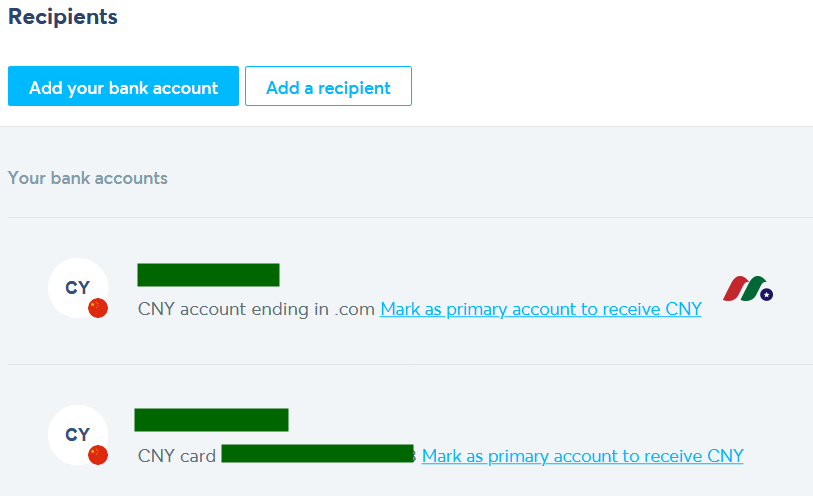
Task: Click the star badge on the bank logo
Action: (766, 294)
